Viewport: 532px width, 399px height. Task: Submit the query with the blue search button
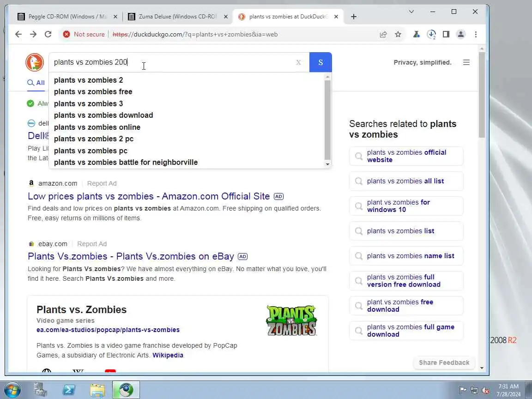click(320, 62)
